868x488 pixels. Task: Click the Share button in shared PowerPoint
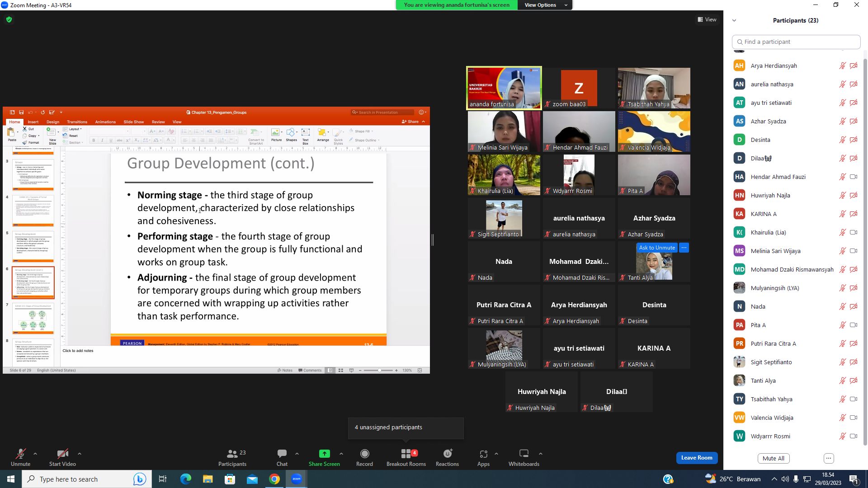coord(410,122)
